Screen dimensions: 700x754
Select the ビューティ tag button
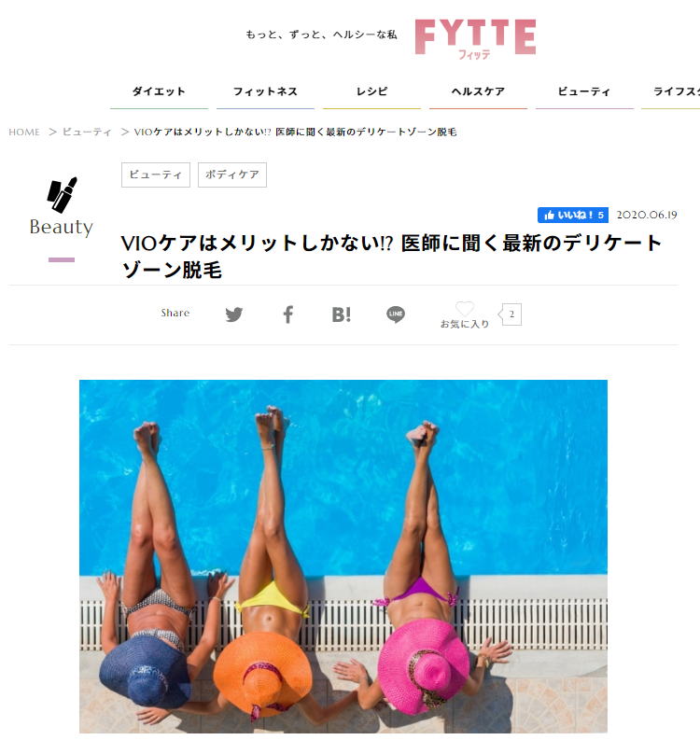click(155, 175)
